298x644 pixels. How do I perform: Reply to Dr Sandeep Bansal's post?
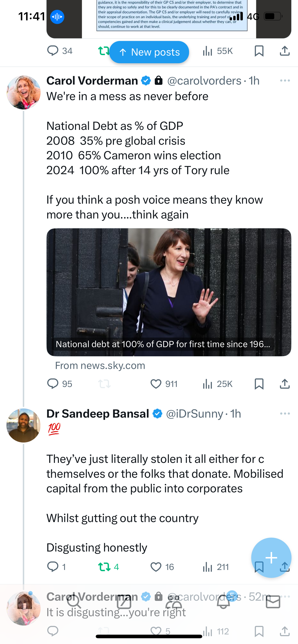pyautogui.click(x=57, y=567)
